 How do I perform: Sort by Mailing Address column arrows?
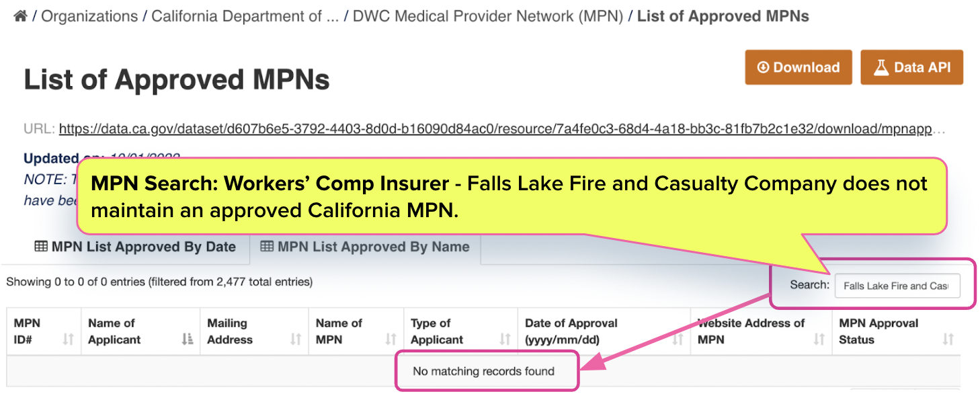point(296,340)
